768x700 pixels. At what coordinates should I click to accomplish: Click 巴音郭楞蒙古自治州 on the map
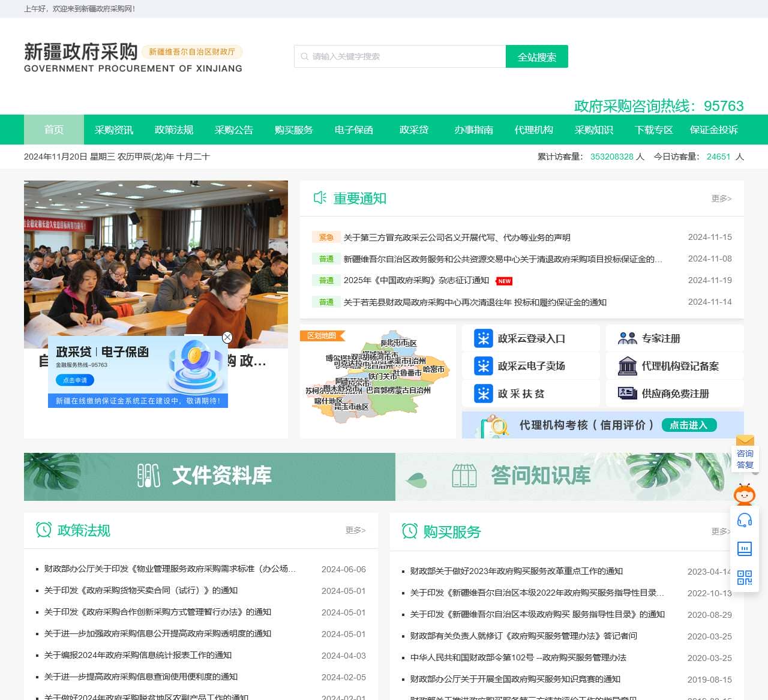click(x=398, y=390)
